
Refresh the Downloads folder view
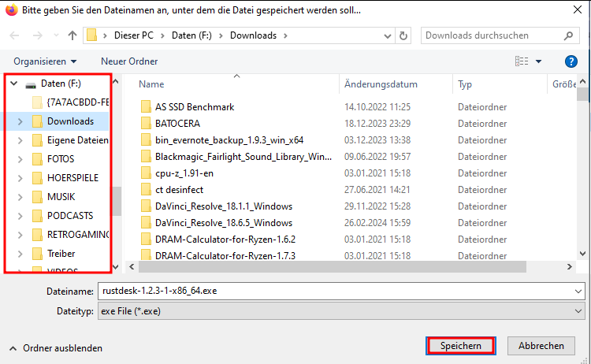pyautogui.click(x=403, y=36)
